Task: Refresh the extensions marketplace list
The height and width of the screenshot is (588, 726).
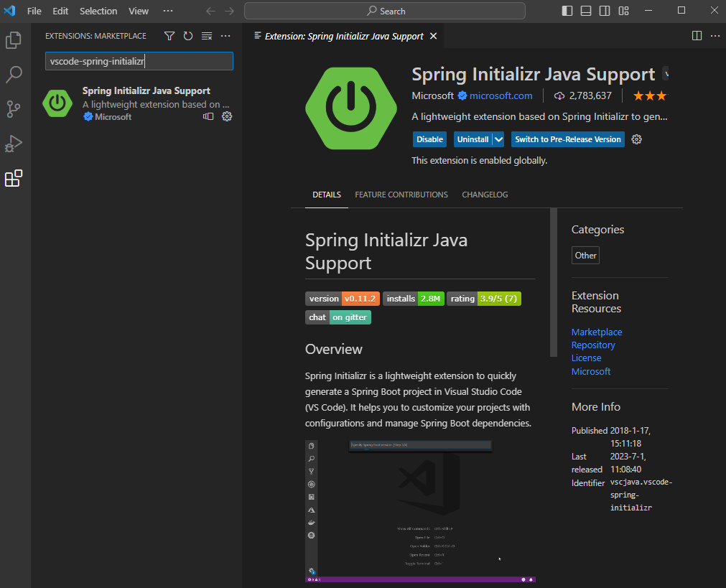Action: tap(188, 36)
